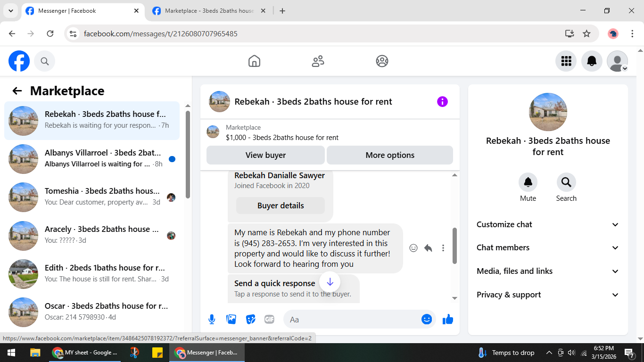Open the notifications bell in Facebook header
This screenshot has height=362, width=644.
click(x=592, y=61)
